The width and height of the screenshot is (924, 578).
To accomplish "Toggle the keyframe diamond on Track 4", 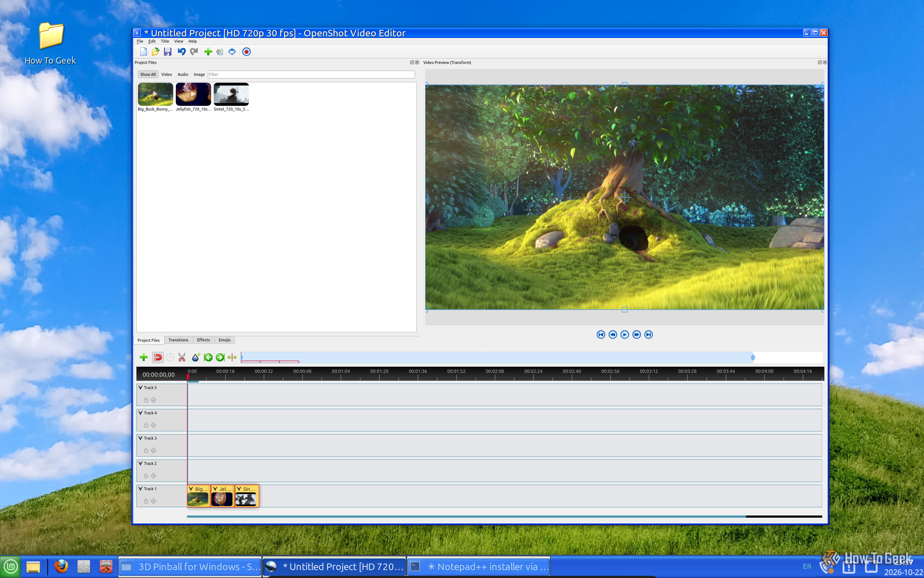I will tap(153, 425).
